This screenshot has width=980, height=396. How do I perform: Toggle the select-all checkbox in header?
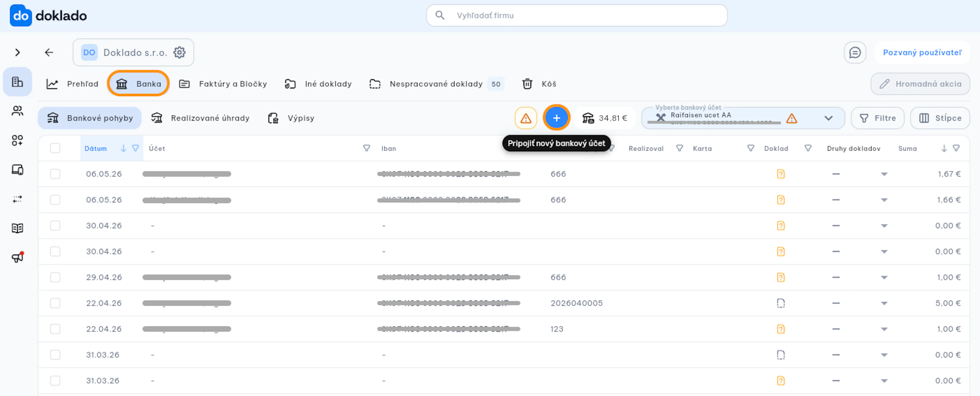(55, 148)
